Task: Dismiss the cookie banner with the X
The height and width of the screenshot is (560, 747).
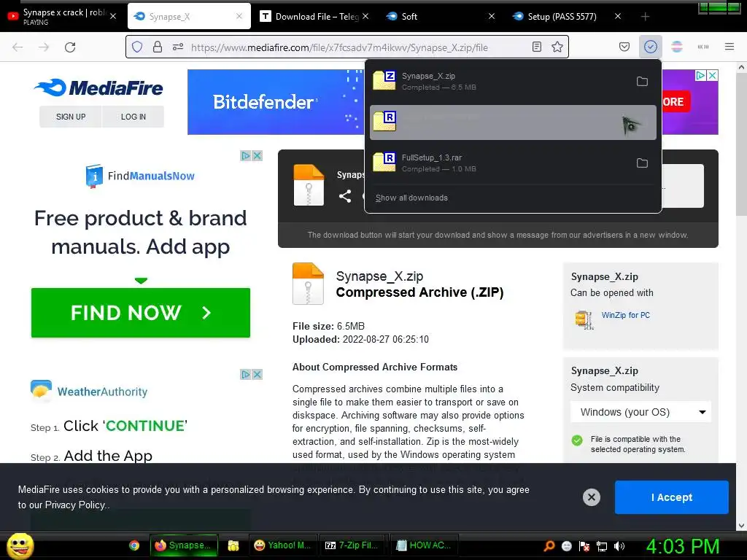Action: 591,497
